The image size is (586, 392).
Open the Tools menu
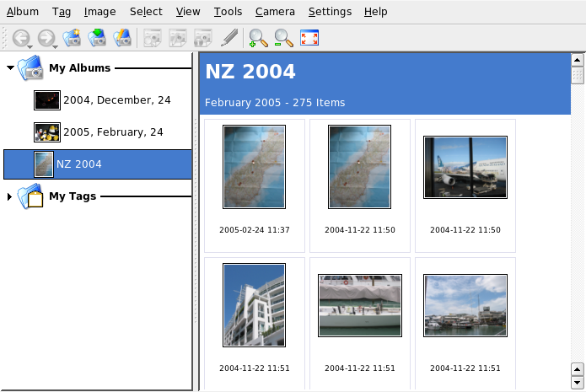click(228, 12)
